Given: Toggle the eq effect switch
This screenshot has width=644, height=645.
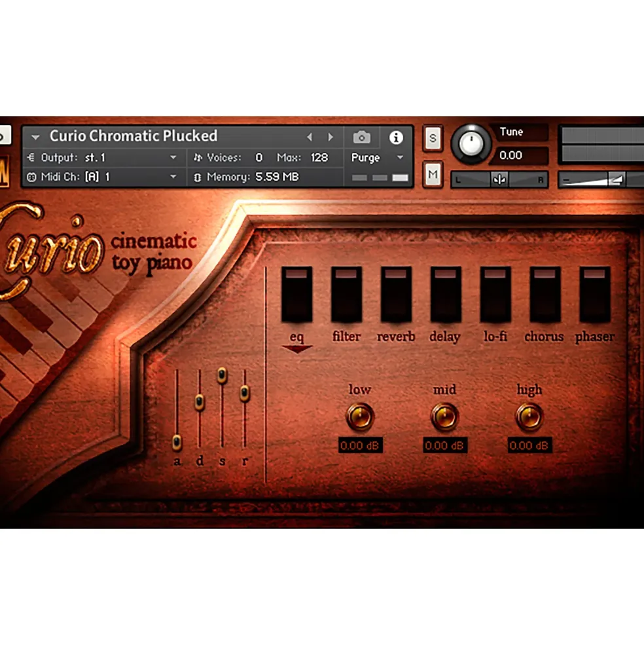Looking at the screenshot, I should pyautogui.click(x=296, y=294).
